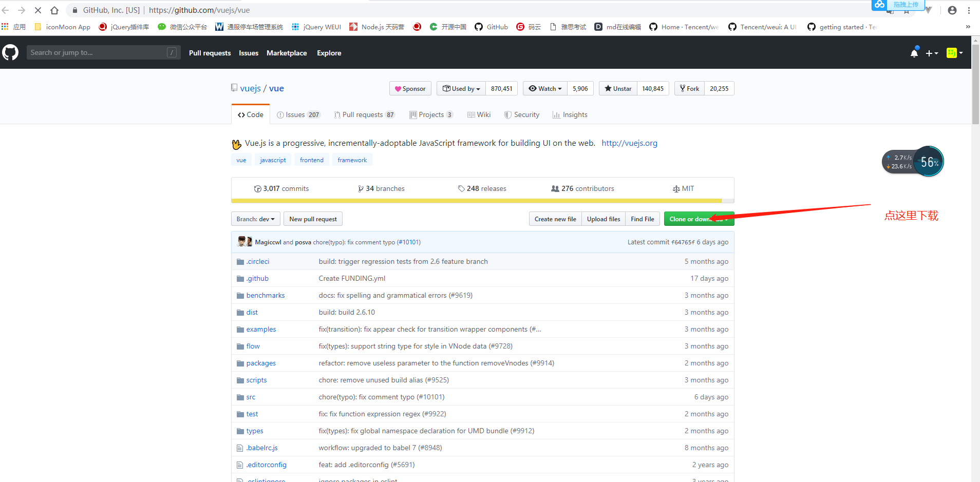Click the yellow language breakdown bar

point(477,201)
